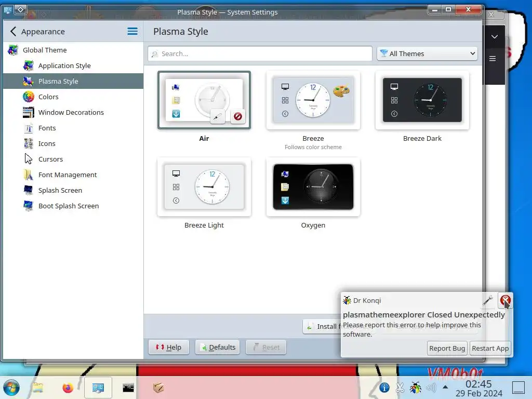Screen dimensions: 532x399
Task: Open Font Management page
Action: (73, 175)
